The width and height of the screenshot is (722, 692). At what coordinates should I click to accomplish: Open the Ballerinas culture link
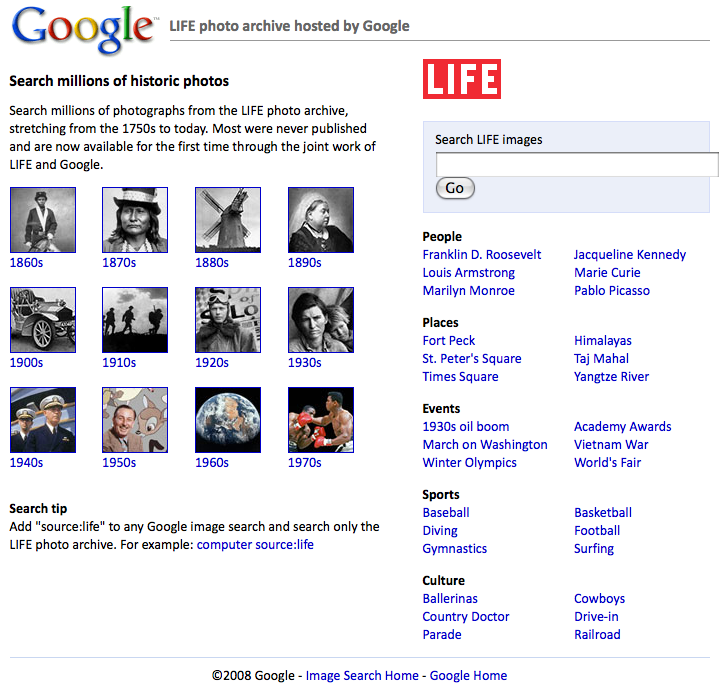click(450, 599)
